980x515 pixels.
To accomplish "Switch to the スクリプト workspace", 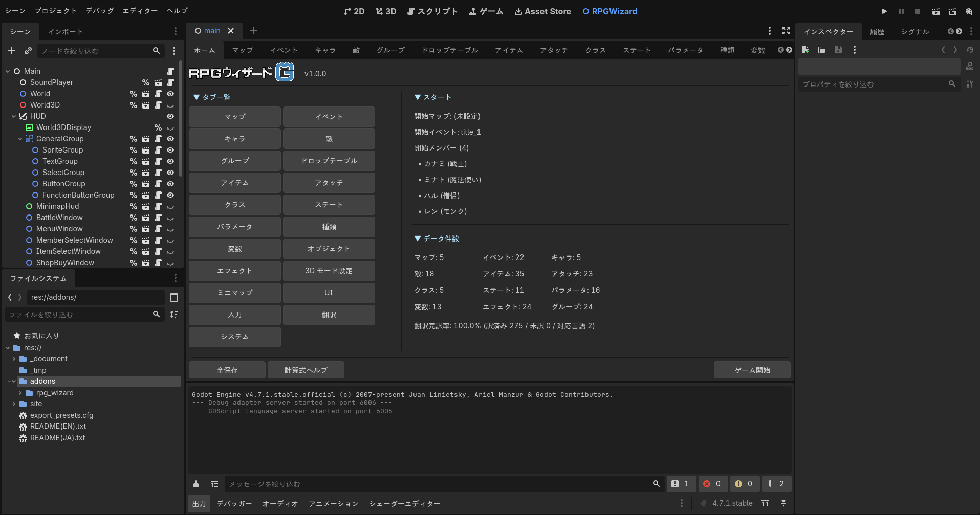I will point(432,11).
